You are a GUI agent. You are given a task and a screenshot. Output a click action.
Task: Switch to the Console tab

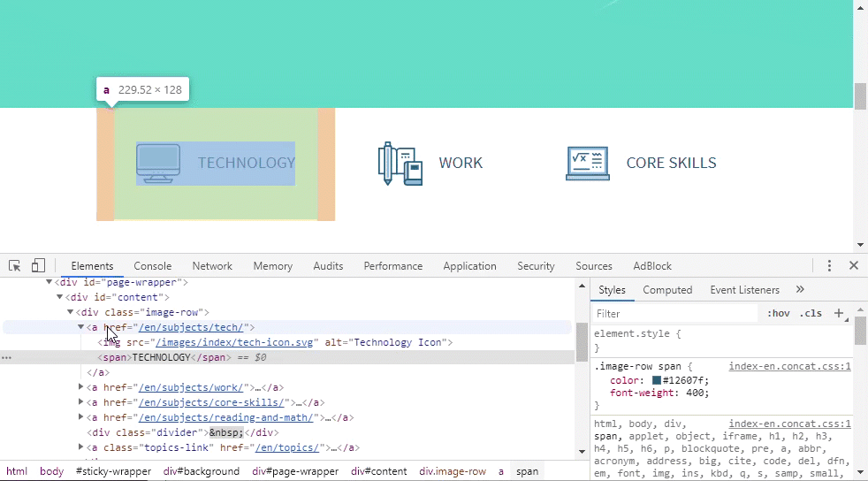(153, 266)
